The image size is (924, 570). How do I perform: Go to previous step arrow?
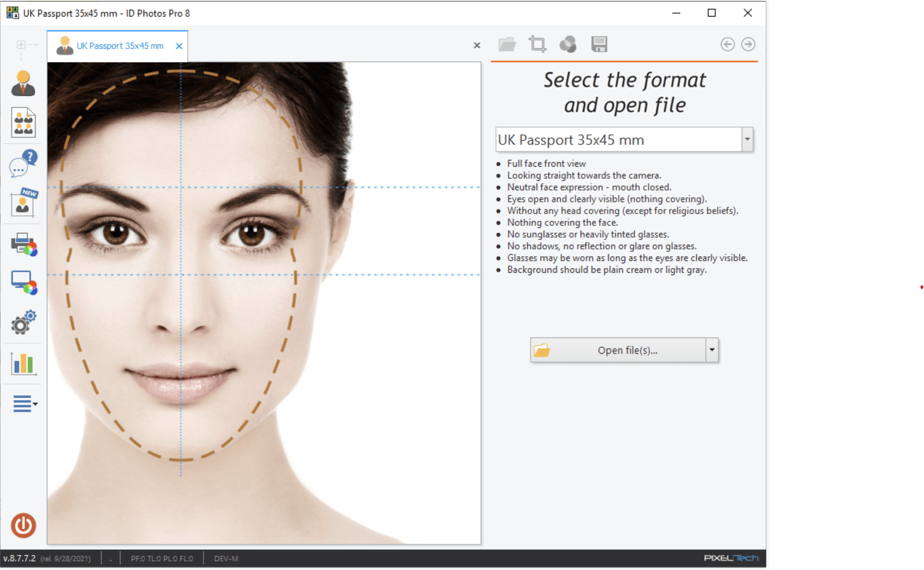(x=727, y=45)
